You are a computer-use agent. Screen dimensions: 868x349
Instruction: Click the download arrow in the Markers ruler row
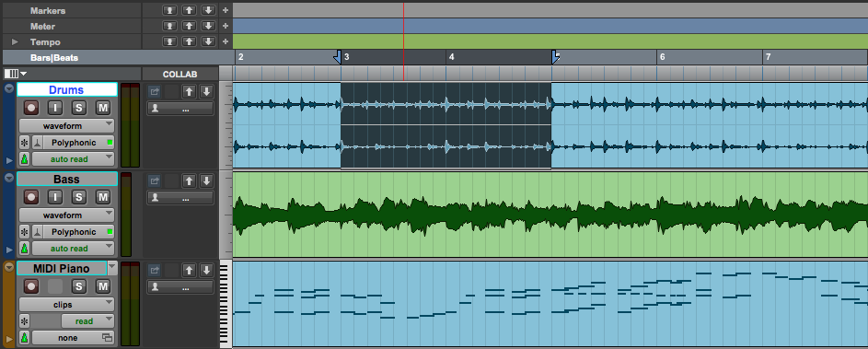[x=208, y=10]
